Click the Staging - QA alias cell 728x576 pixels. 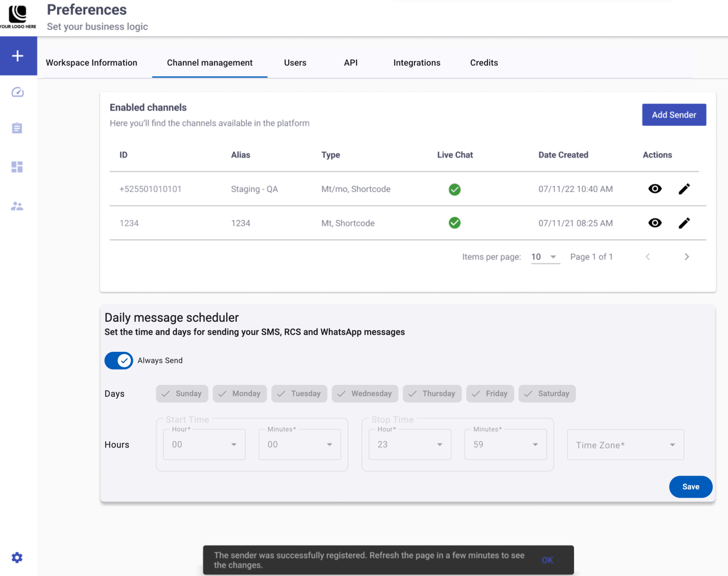pyautogui.click(x=254, y=189)
